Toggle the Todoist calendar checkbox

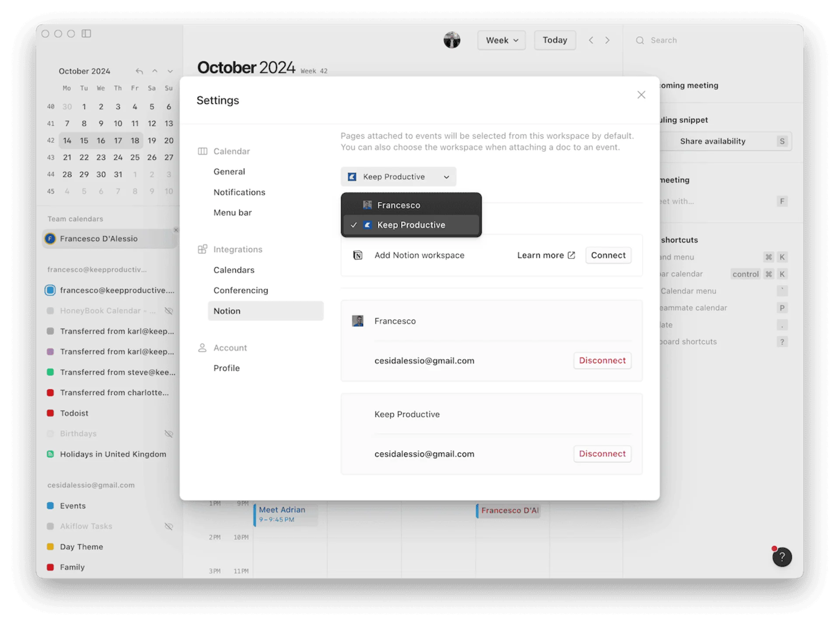coord(50,413)
